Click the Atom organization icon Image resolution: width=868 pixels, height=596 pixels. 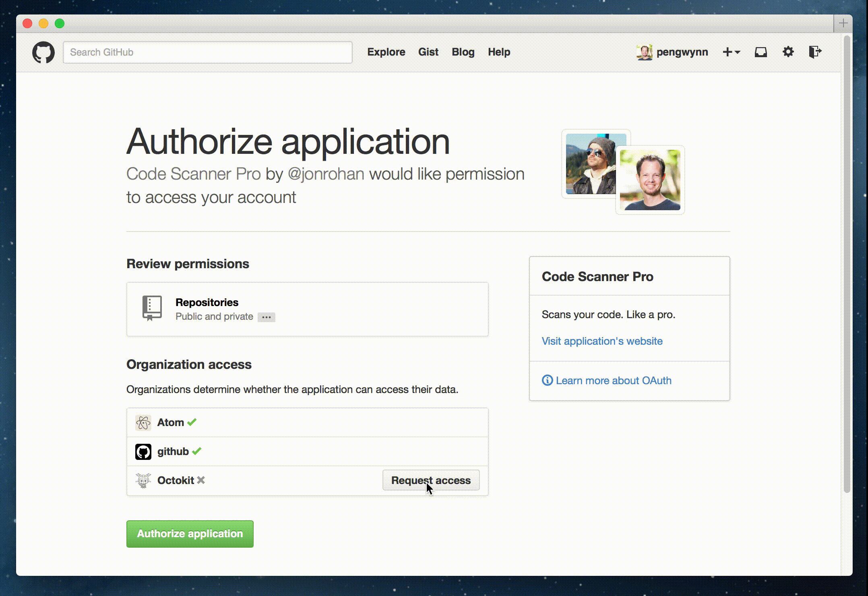pos(143,423)
